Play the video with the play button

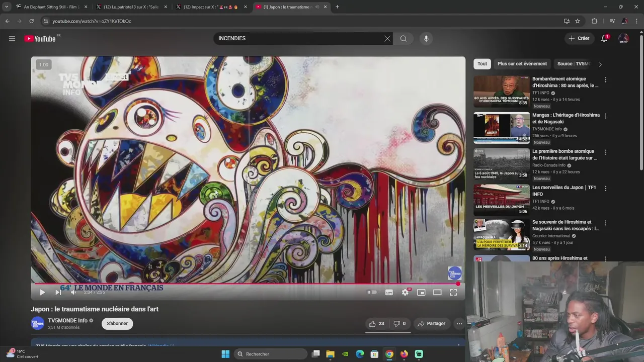[x=42, y=292]
